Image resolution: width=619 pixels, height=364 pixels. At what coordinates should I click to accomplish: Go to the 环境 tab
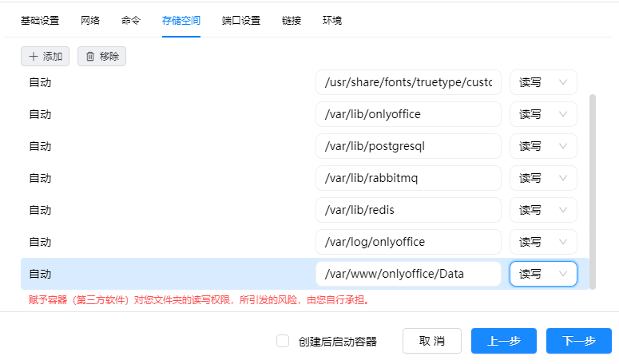332,21
